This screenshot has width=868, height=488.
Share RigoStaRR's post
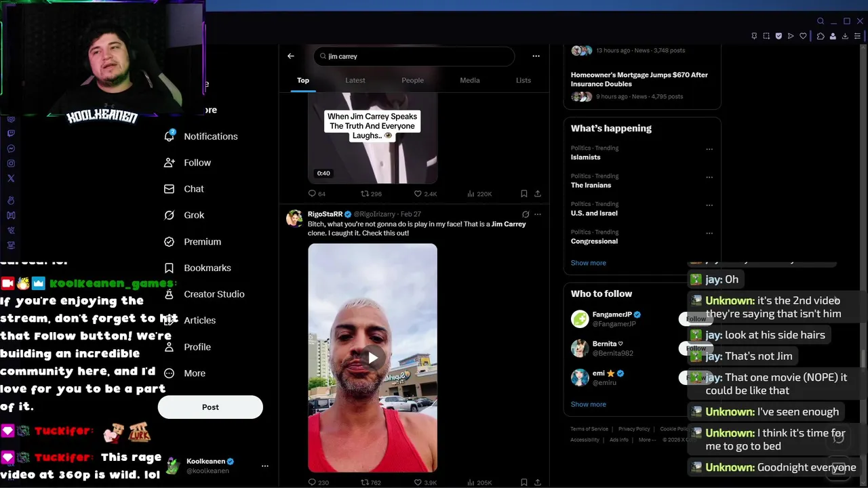[x=538, y=483]
